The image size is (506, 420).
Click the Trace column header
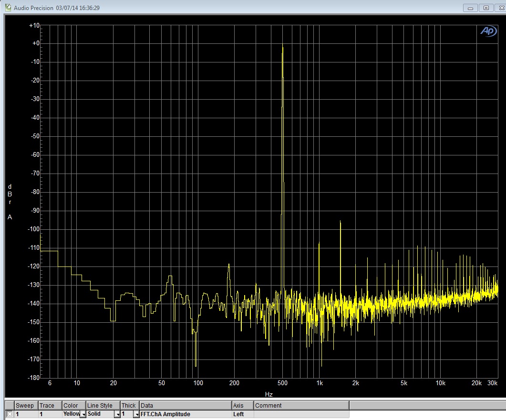[x=50, y=406]
